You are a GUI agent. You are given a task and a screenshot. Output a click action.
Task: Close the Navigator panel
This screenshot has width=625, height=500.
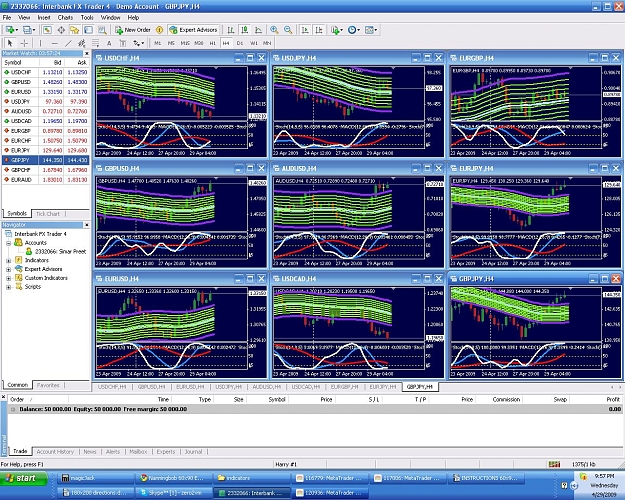[x=86, y=225]
